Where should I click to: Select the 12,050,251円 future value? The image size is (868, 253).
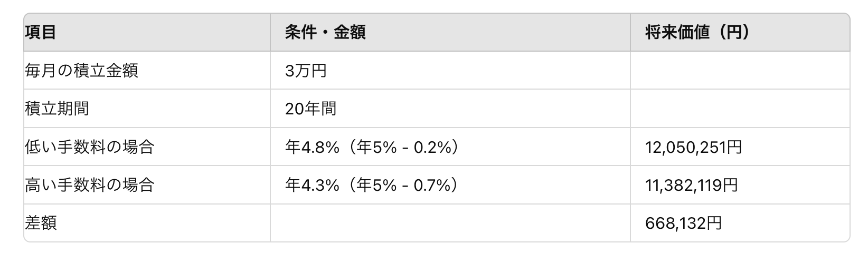pos(693,147)
